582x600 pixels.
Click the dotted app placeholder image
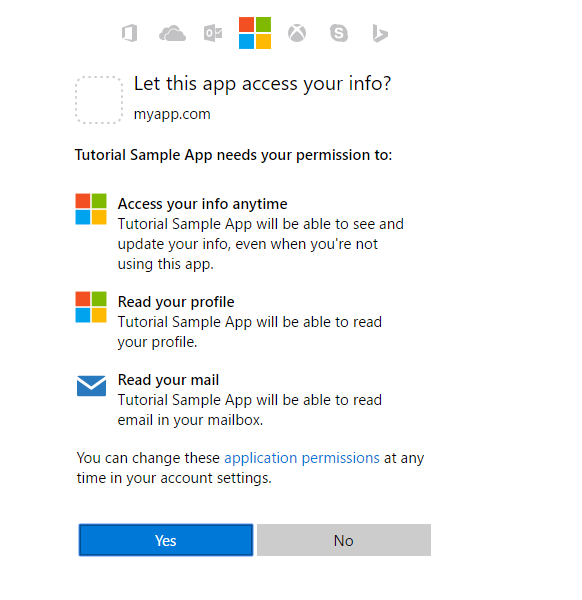[x=99, y=100]
